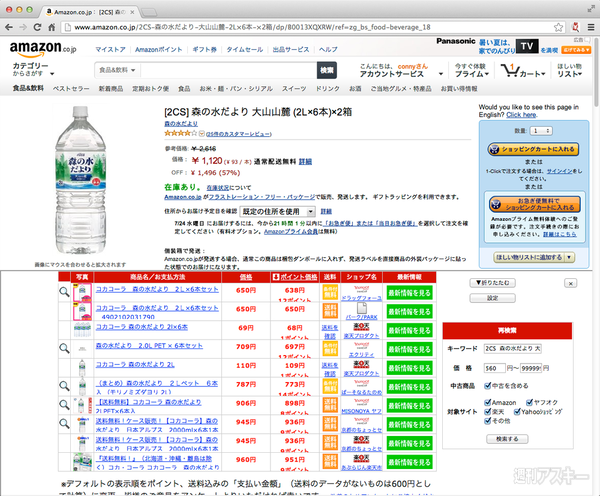Viewport: 600px width, 496px height.
Task: Open the Amazonポイント nav link
Action: pyautogui.click(x=158, y=49)
